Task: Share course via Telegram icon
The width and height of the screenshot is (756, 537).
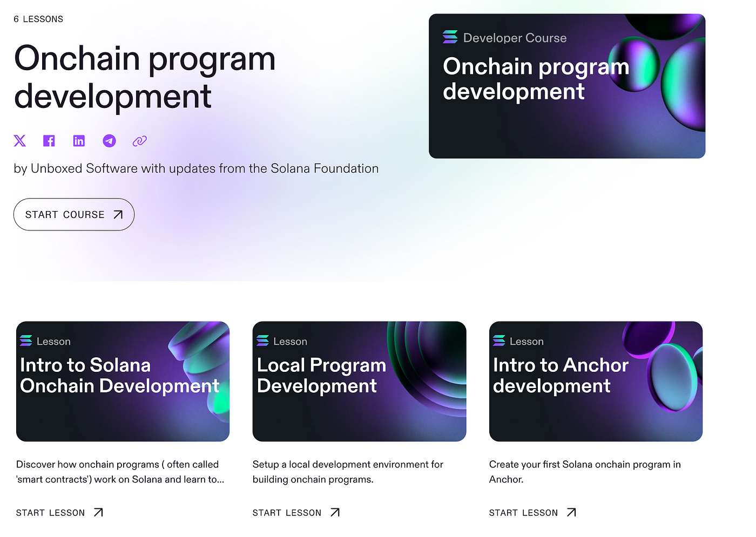Action: click(x=109, y=141)
